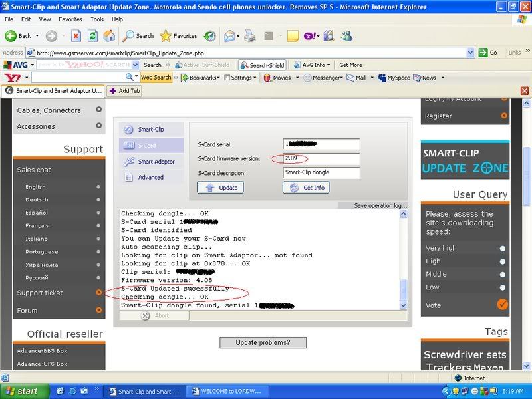Open the Back button history dropdown arrow
The height and width of the screenshot is (399, 532).
37,36
